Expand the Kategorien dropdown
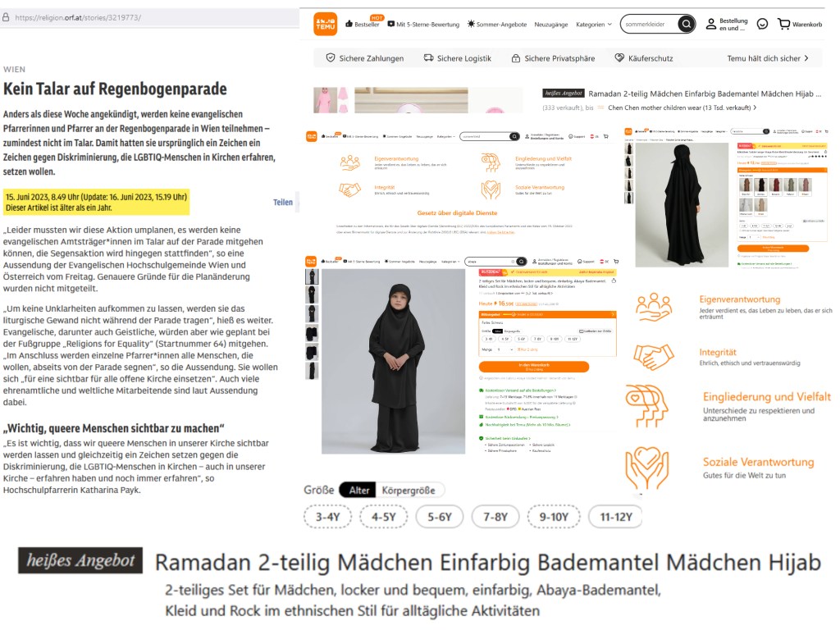This screenshot has width=840, height=630. pos(594,25)
